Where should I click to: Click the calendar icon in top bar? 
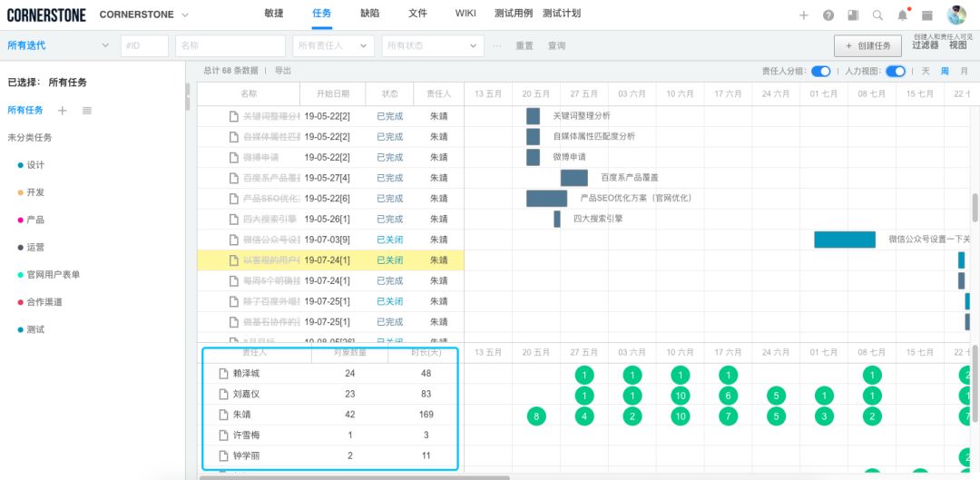click(927, 15)
